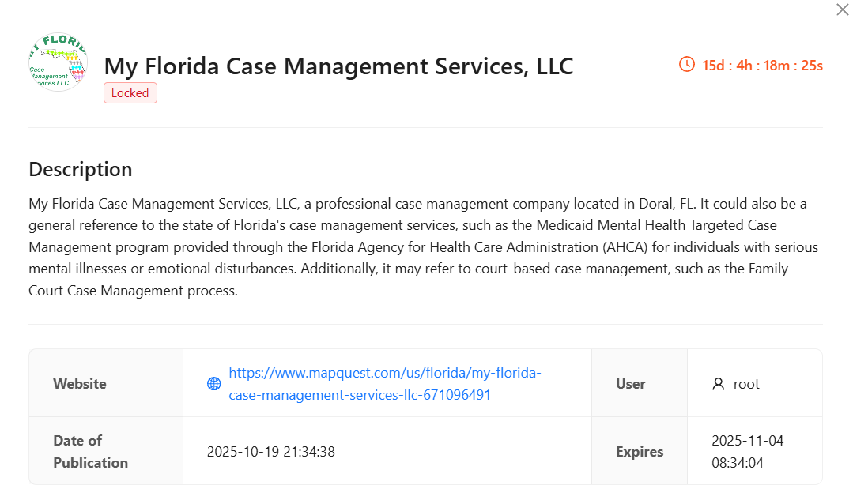The image size is (853, 504).
Task: Click the person silhouette in the User cell
Action: click(x=717, y=383)
